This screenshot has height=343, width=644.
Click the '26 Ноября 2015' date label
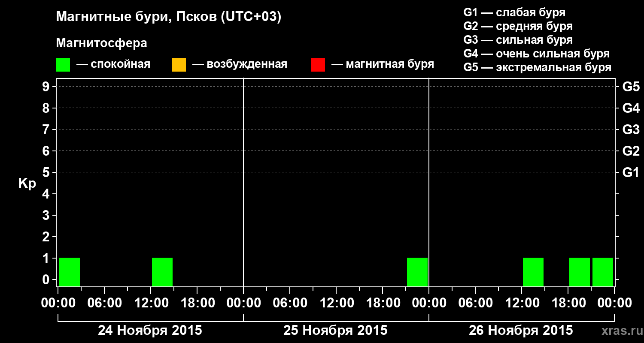(x=521, y=330)
